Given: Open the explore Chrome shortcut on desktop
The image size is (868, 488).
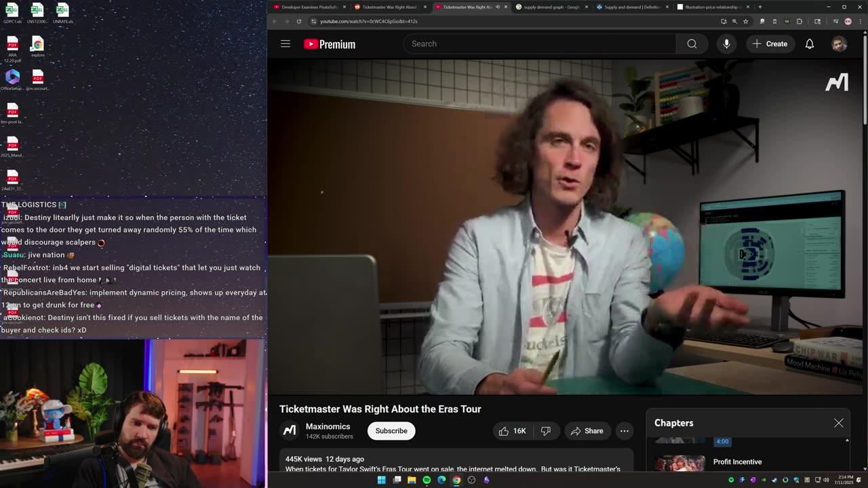Looking at the screenshot, I should 37,47.
